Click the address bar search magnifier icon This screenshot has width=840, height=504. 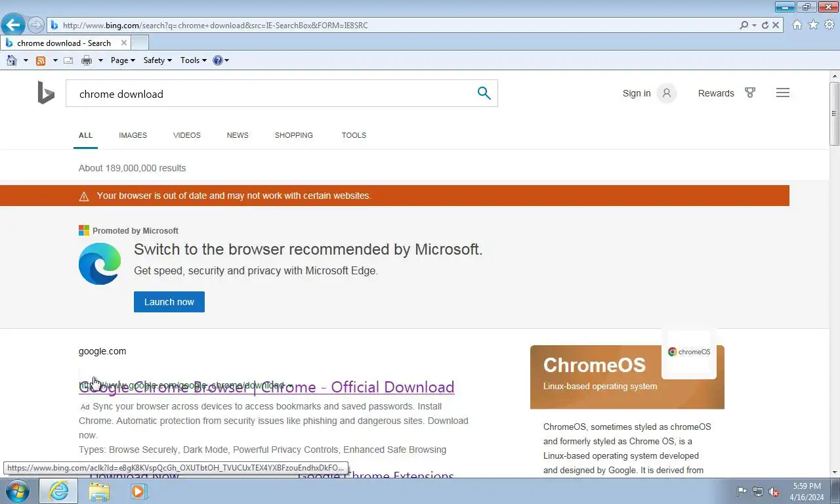[744, 25]
